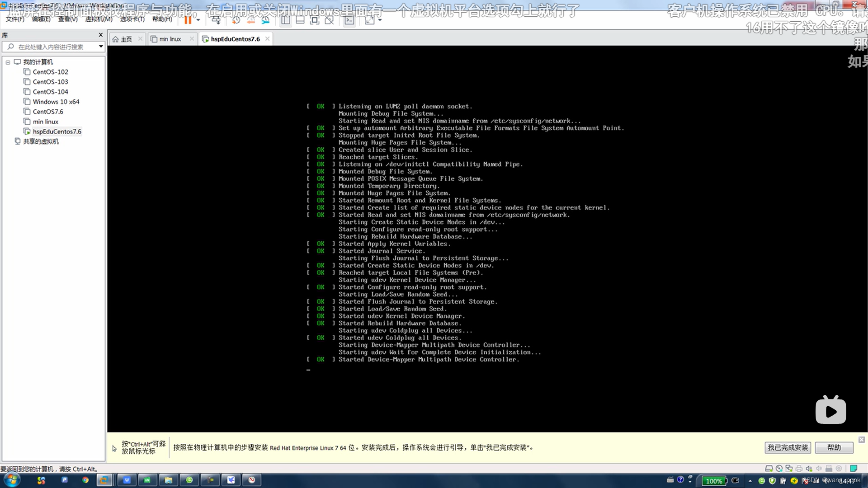Show hidden system tray icons arrow
868x488 pixels.
click(x=750, y=481)
